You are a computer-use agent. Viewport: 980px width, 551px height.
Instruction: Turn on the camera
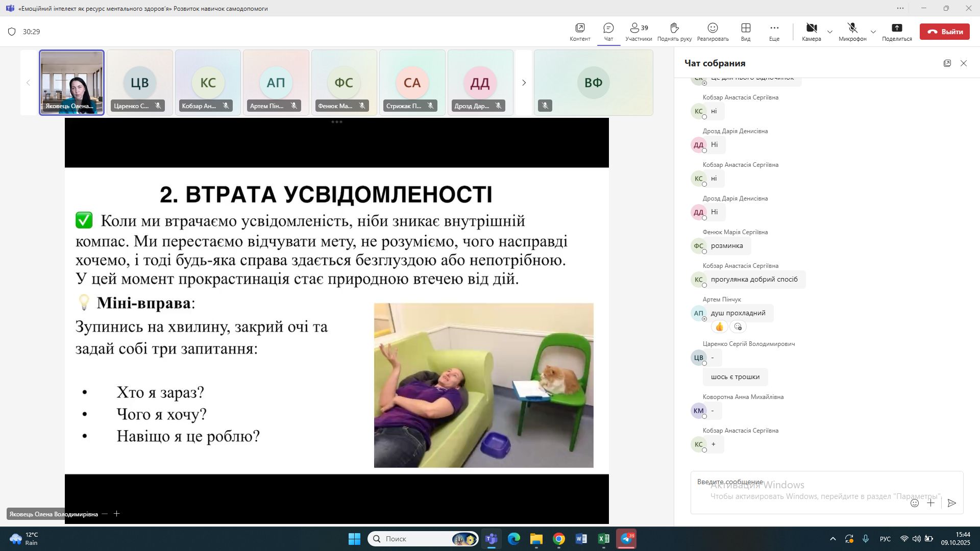811,28
